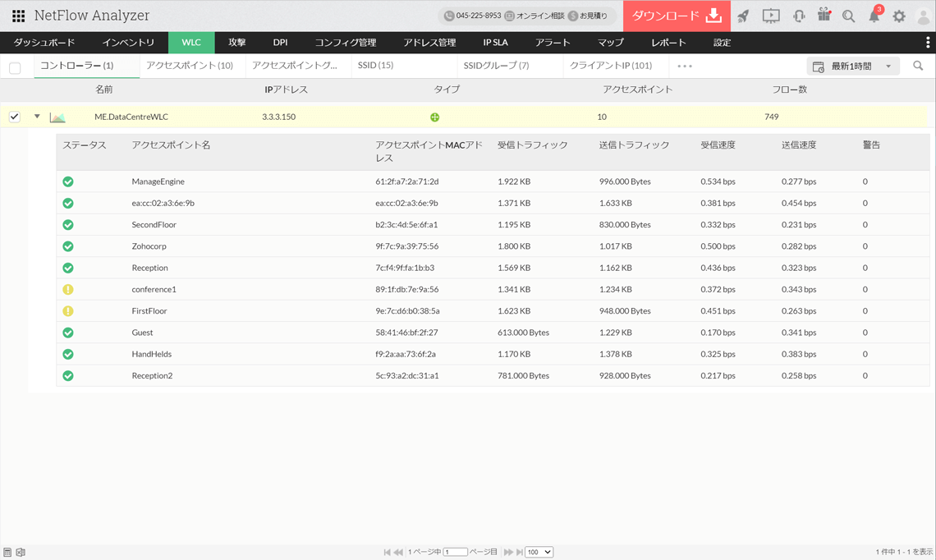Viewport: 936px width, 560px height.
Task: Click the page number input field
Action: click(455, 552)
